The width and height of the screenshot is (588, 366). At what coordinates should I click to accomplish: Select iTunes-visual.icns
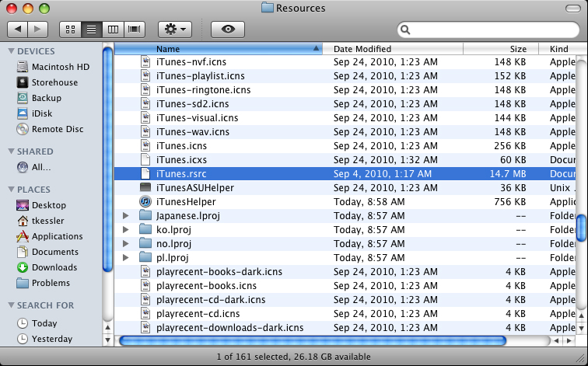345,118
